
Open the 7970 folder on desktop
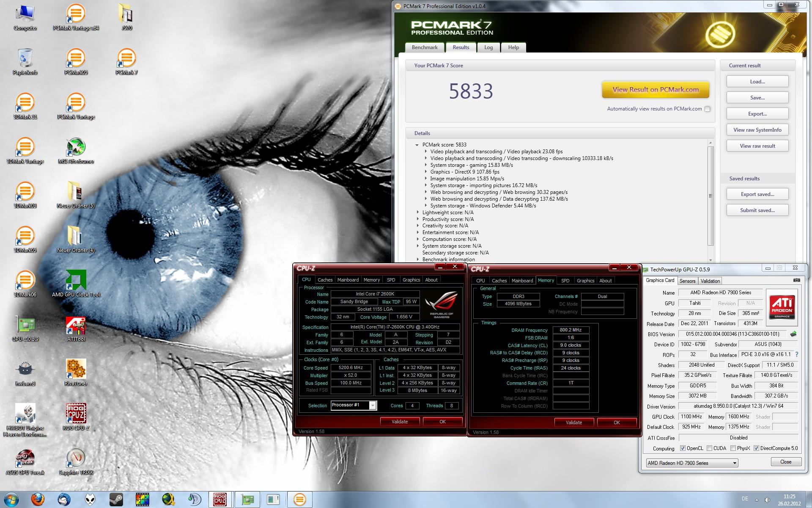point(126,18)
